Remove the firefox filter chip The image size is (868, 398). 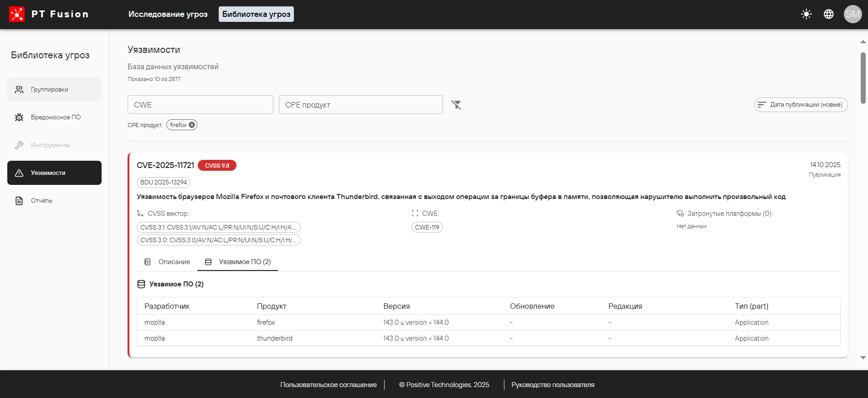pos(192,125)
